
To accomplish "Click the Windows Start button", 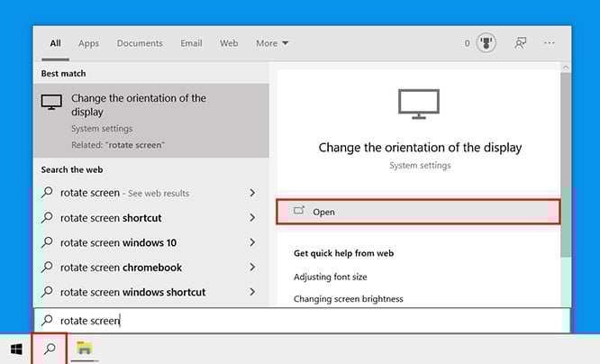I will click(x=16, y=349).
